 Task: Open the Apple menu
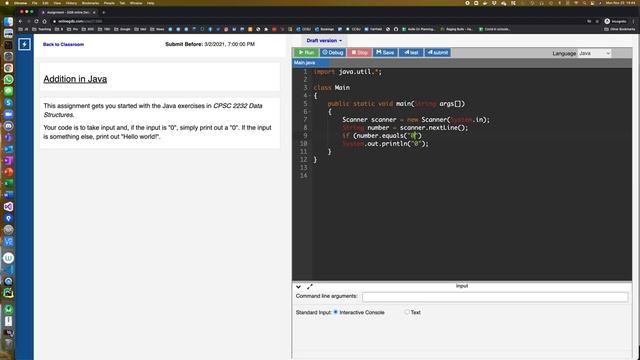[7, 3]
